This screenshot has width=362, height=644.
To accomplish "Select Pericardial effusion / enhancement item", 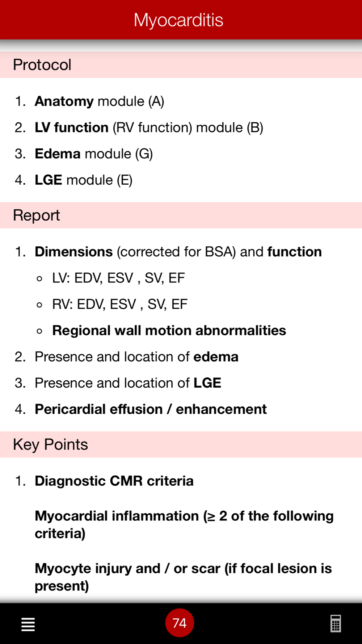I will tap(151, 409).
